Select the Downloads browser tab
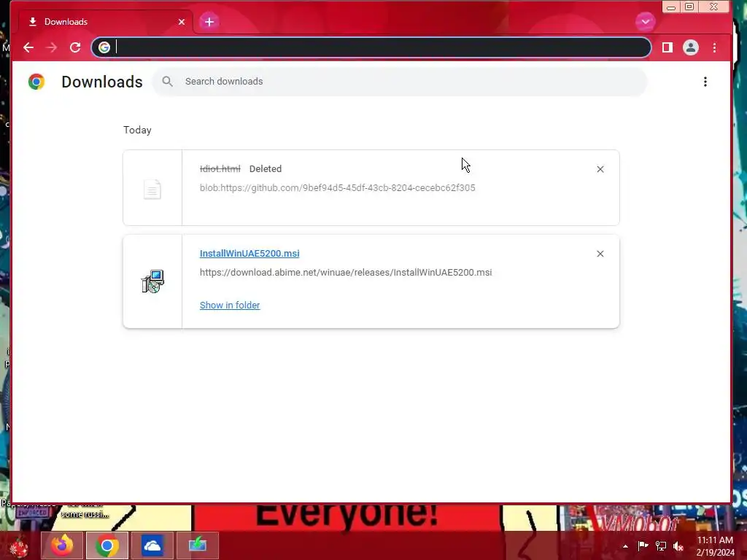The width and height of the screenshot is (747, 560). pyautogui.click(x=106, y=22)
